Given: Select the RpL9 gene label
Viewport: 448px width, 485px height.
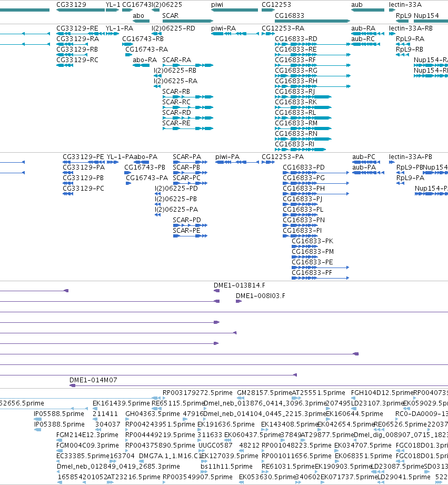Looking at the screenshot, I should (403, 15).
